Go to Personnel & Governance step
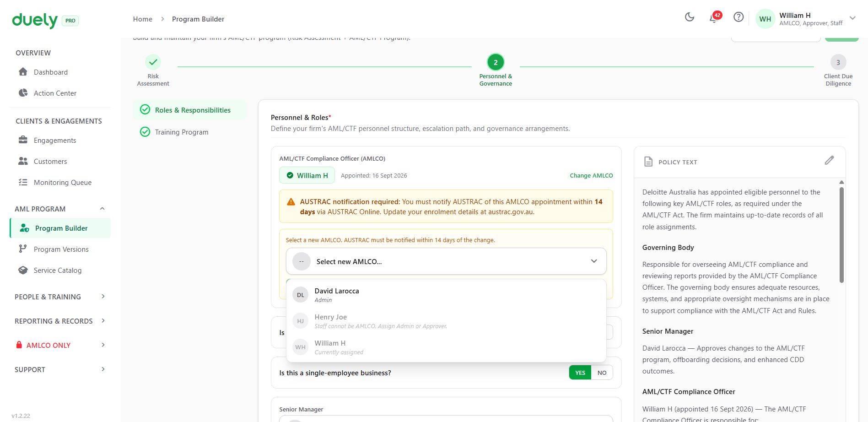 496,70
